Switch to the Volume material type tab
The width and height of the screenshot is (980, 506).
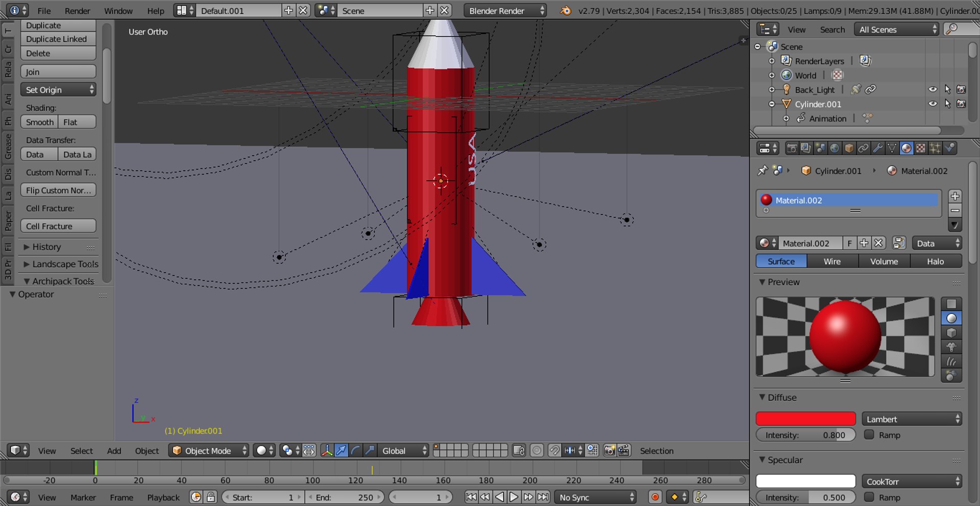click(x=884, y=261)
